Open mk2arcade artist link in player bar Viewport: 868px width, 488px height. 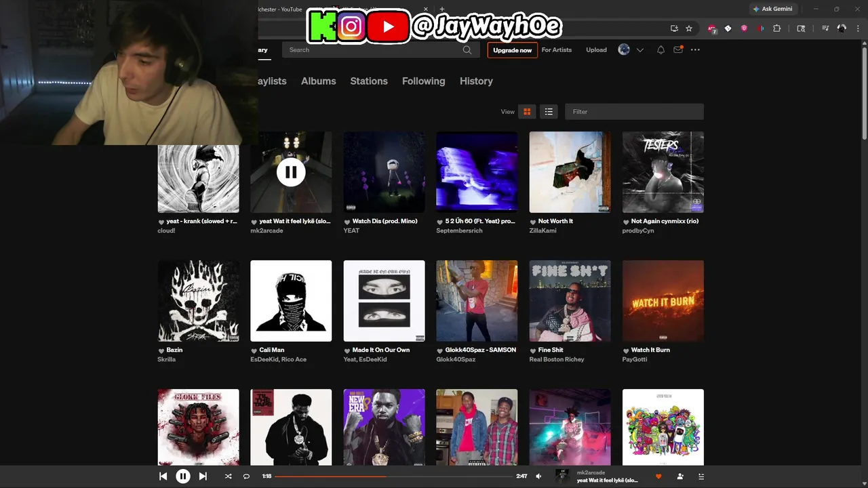click(x=590, y=472)
